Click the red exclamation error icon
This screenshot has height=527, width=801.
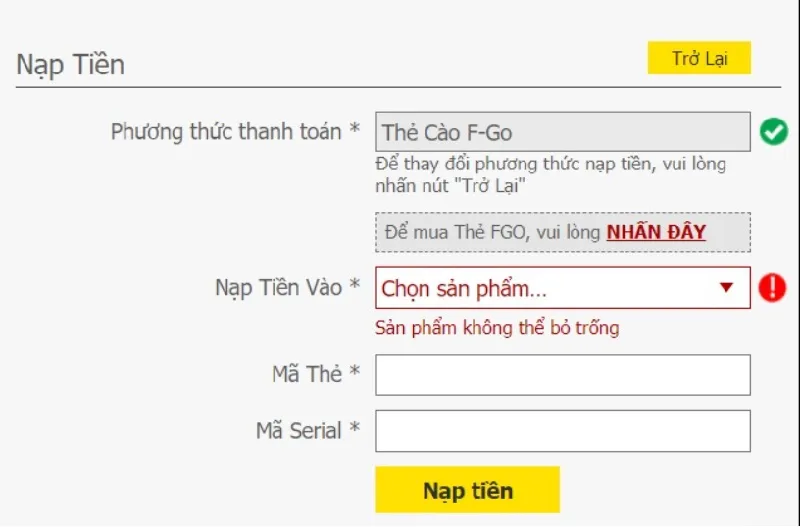tap(773, 288)
